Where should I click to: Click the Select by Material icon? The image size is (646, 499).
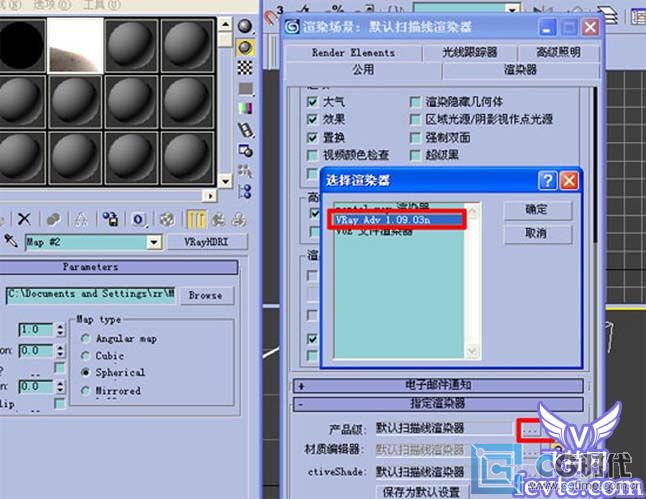tap(246, 171)
